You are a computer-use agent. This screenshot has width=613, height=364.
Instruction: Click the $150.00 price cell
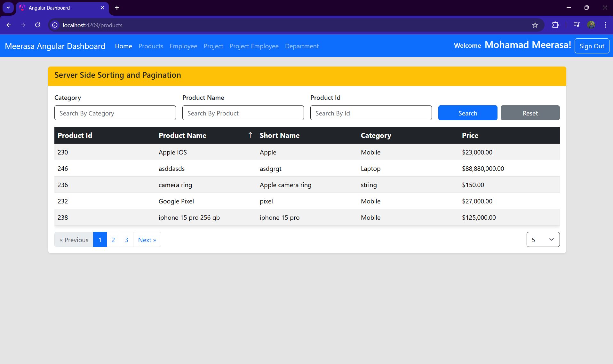[473, 185]
